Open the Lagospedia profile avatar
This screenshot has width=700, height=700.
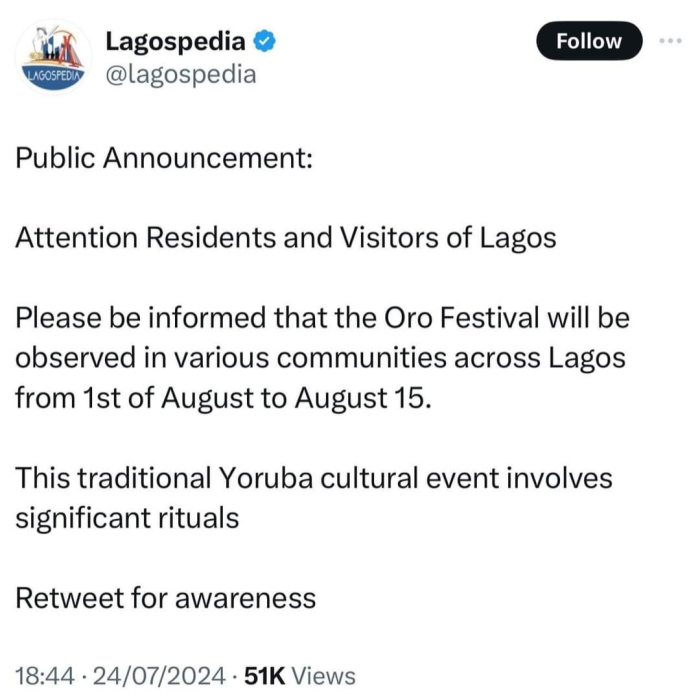tap(54, 57)
